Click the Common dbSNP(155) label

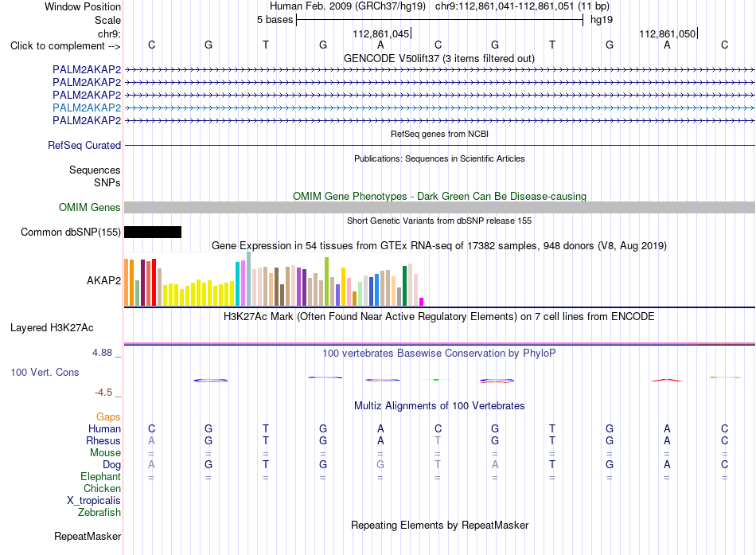(x=70, y=233)
